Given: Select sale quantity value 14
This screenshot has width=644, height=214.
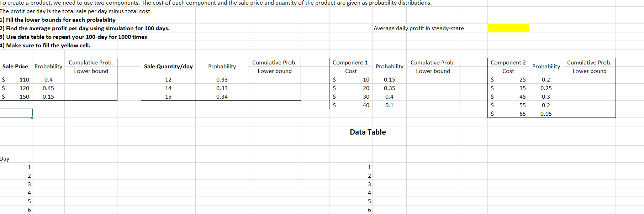Looking at the screenshot, I should tap(168, 88).
